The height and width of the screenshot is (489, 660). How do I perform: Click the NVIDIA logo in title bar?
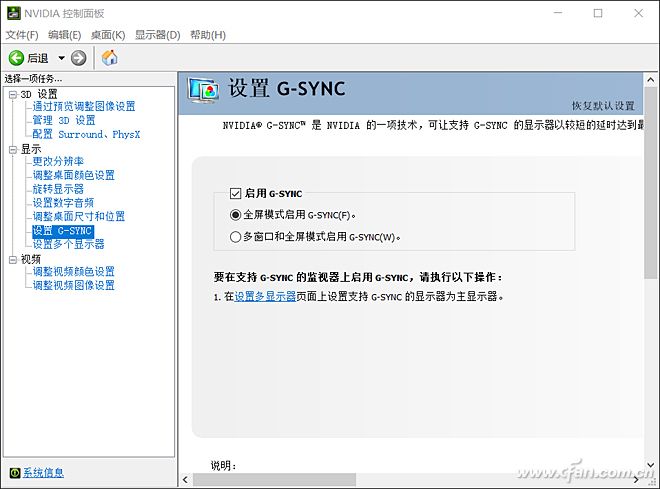click(x=12, y=13)
